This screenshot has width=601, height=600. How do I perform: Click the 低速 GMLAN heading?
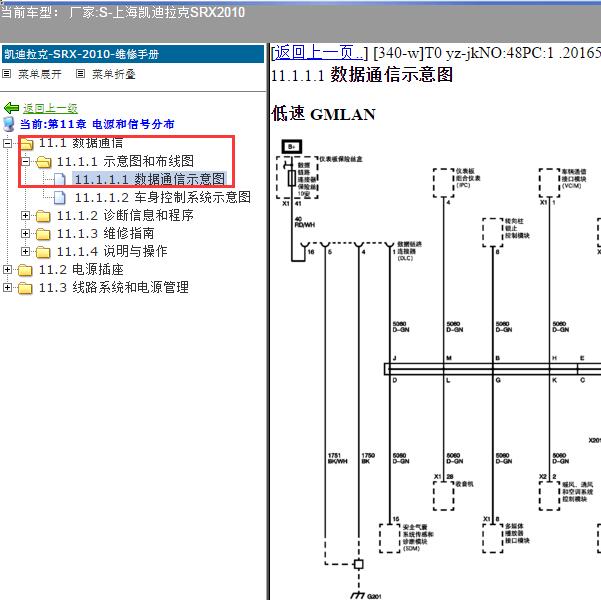(323, 114)
